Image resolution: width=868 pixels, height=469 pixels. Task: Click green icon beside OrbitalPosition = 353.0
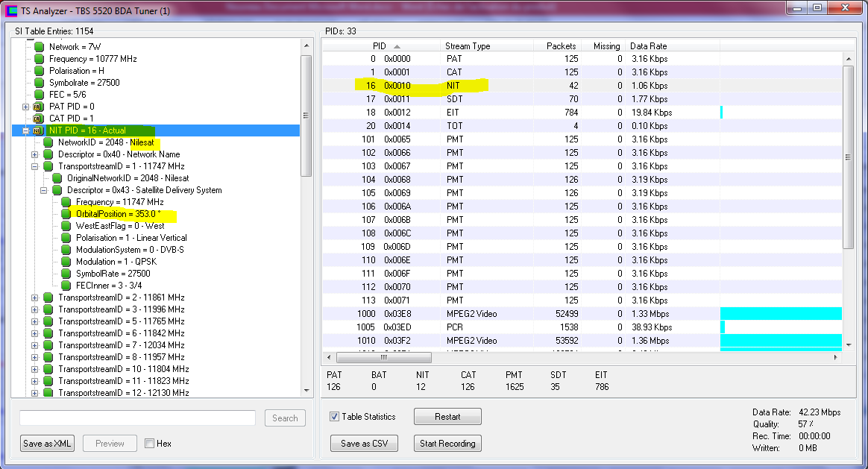[x=66, y=214]
